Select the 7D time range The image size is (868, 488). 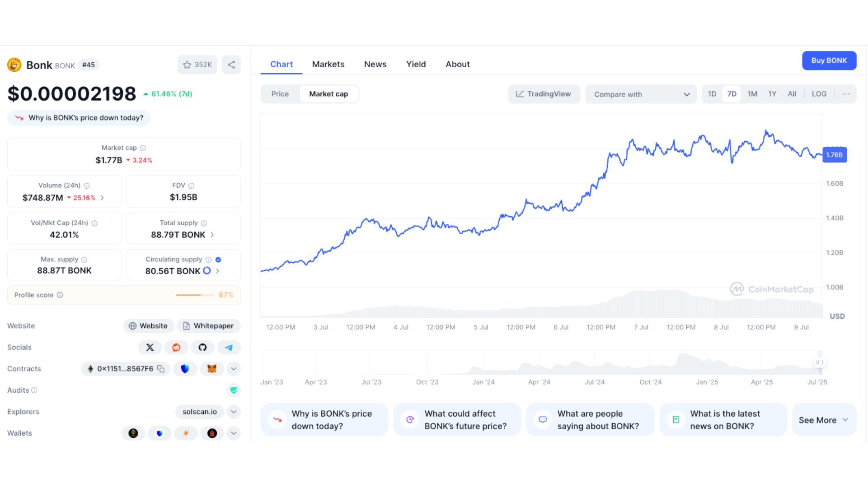tap(732, 94)
